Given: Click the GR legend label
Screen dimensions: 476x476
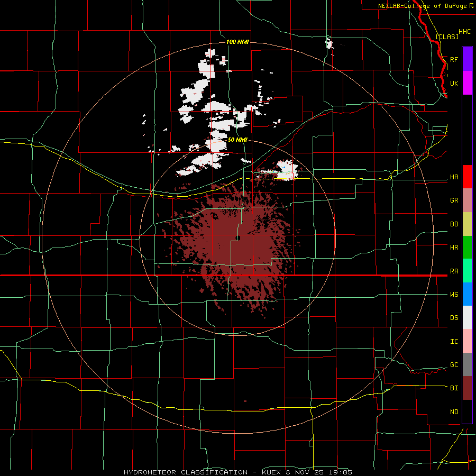Looking at the screenshot, I should tap(454, 200).
